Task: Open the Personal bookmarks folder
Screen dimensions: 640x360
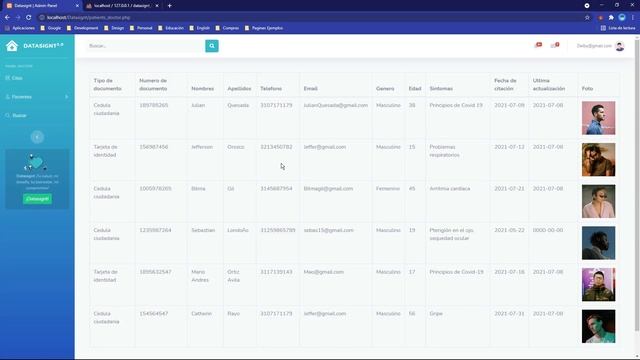Action: 141,28
